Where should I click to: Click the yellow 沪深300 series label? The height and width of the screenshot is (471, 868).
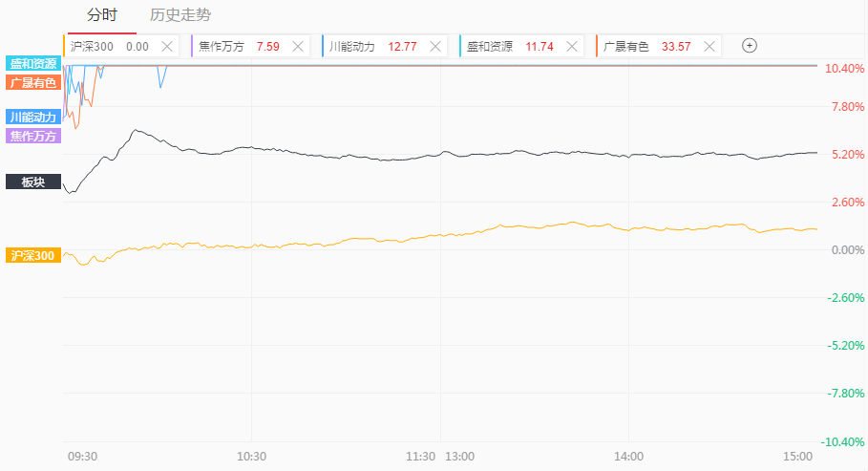33,255
